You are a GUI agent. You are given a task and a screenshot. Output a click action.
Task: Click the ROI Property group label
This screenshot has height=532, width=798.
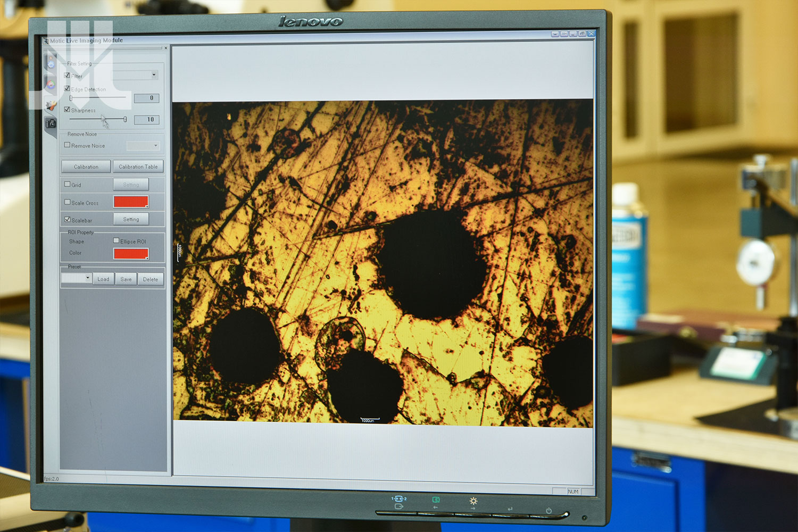(80, 232)
